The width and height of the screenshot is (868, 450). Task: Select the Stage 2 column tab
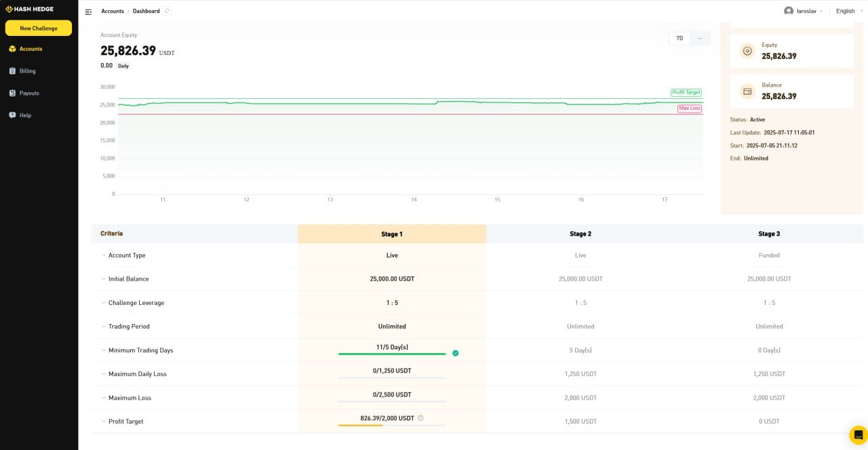(580, 234)
